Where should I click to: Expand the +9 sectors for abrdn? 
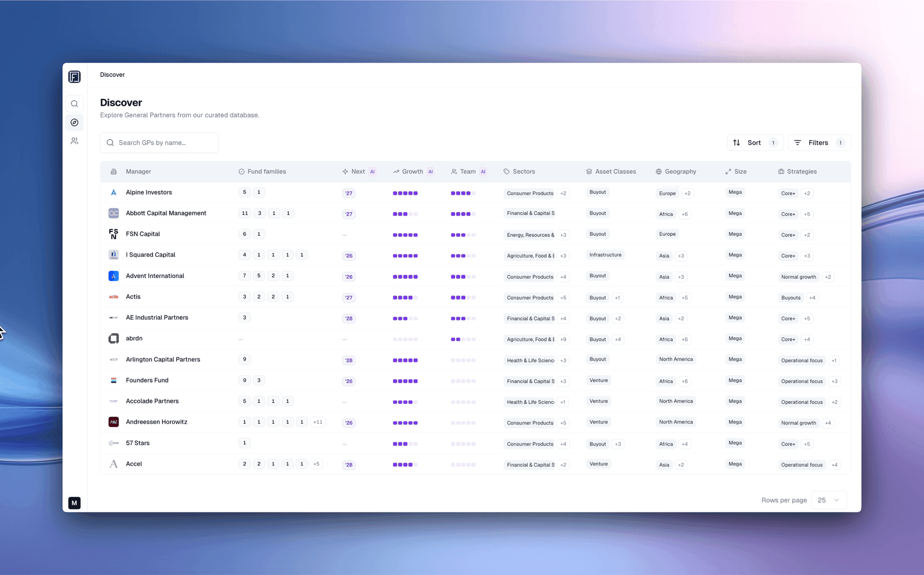563,339
